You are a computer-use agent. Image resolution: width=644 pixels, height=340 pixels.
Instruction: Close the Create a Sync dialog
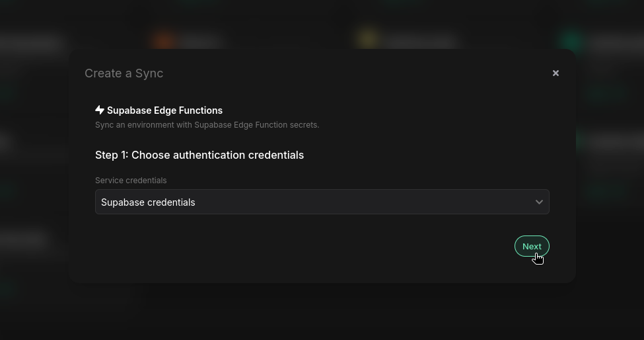[555, 73]
